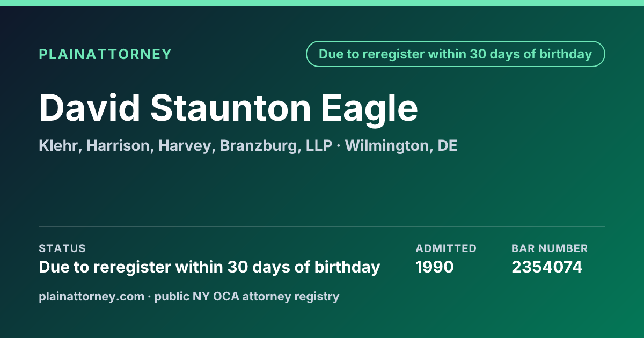Click the light green accent bar at top
The image size is (644, 338).
[322, 3]
